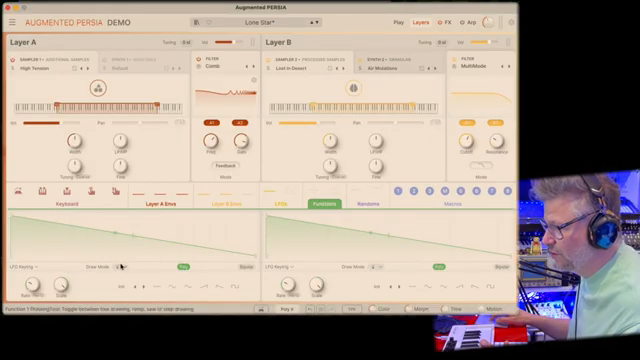The image size is (640, 360).
Task: Toggle Poly mode on Function 1
Action: (184, 267)
